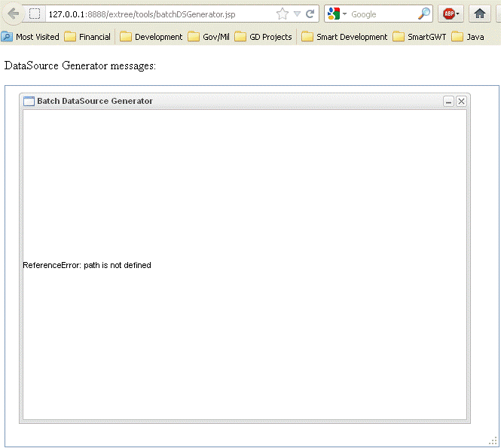Open the Google search engine dropdown
This screenshot has width=501, height=448.
coord(337,14)
